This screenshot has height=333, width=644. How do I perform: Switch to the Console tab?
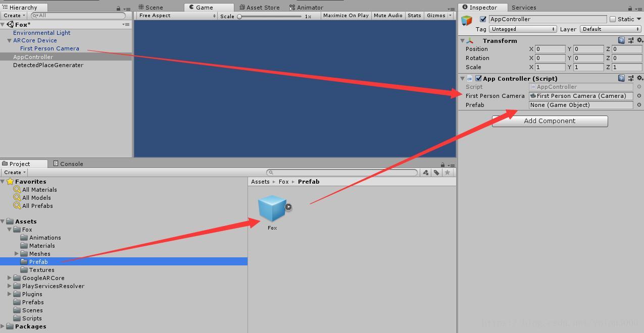tap(68, 164)
